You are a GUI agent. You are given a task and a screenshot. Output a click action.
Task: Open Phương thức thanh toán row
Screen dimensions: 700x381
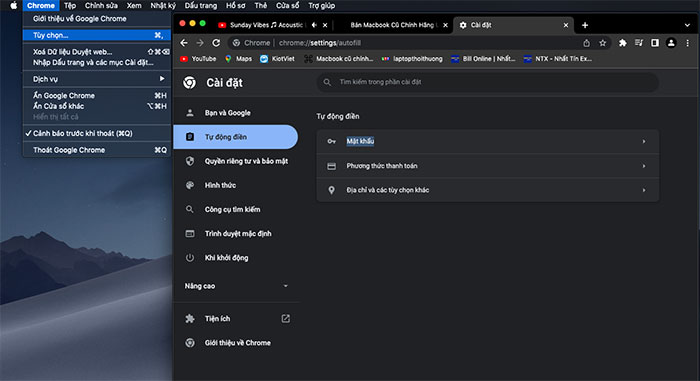pyautogui.click(x=488, y=166)
